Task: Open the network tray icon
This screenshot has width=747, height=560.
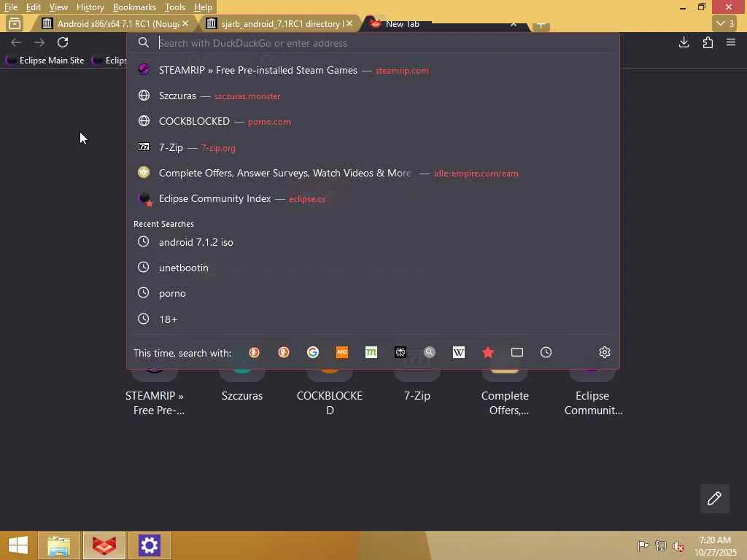Action: (660, 545)
